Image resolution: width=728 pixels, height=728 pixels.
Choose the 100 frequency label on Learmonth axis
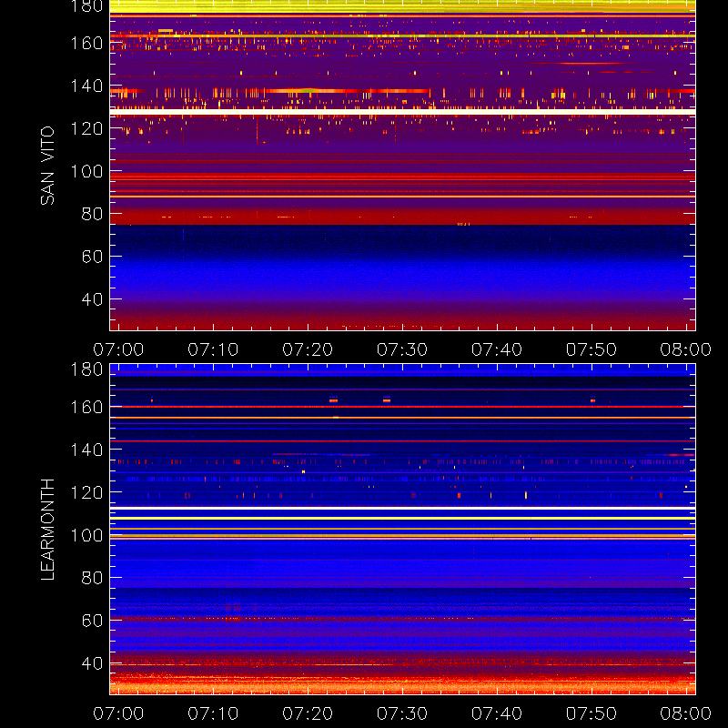coord(86,535)
